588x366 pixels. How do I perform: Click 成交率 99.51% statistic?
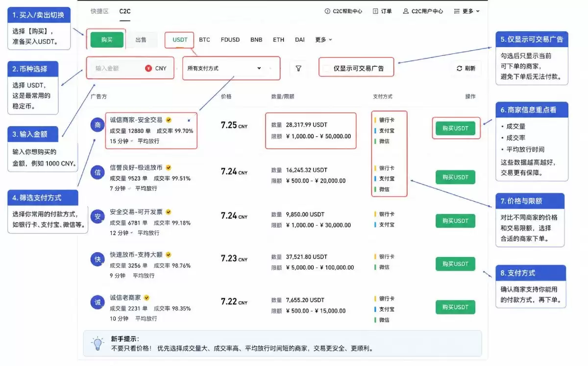[172, 179]
